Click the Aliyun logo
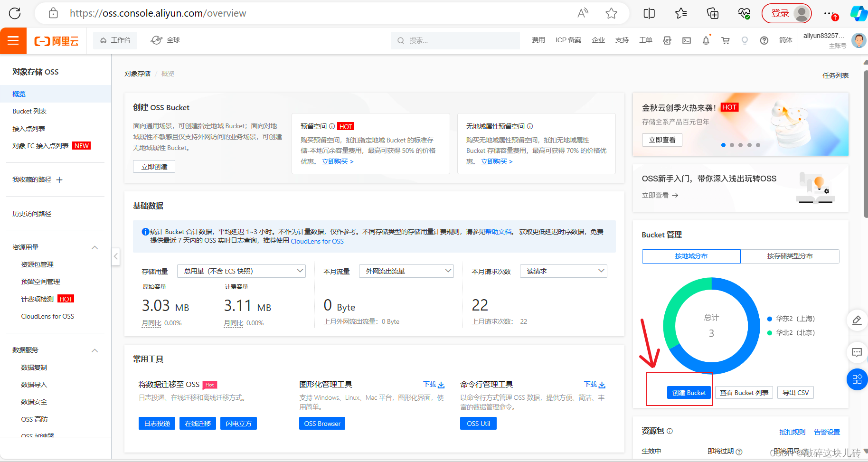 pyautogui.click(x=57, y=41)
